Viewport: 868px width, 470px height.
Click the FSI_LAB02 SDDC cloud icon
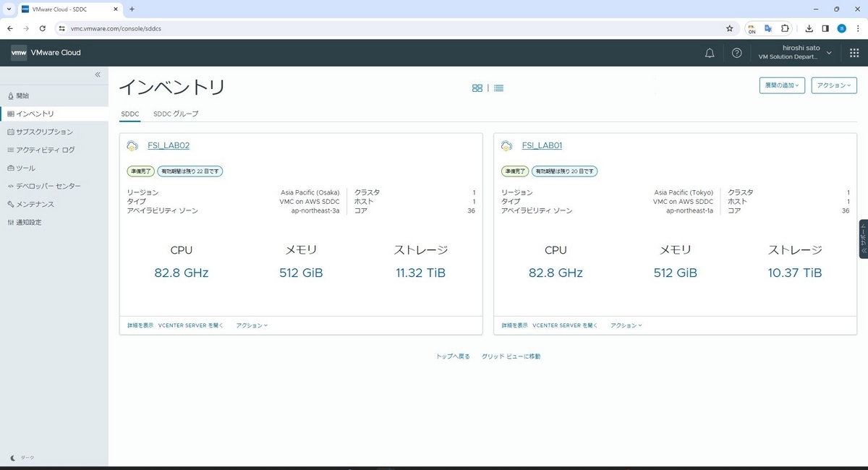[132, 145]
